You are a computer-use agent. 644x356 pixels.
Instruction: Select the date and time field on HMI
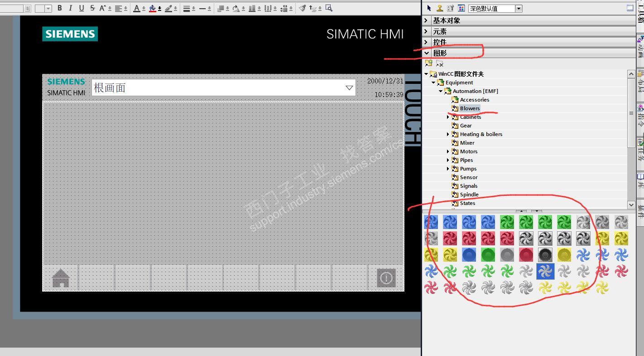[x=385, y=88]
